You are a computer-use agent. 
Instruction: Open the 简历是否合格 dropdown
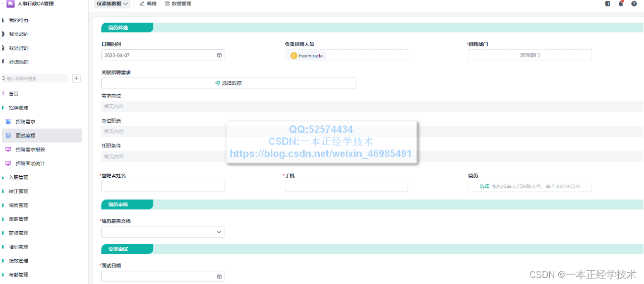(163, 232)
